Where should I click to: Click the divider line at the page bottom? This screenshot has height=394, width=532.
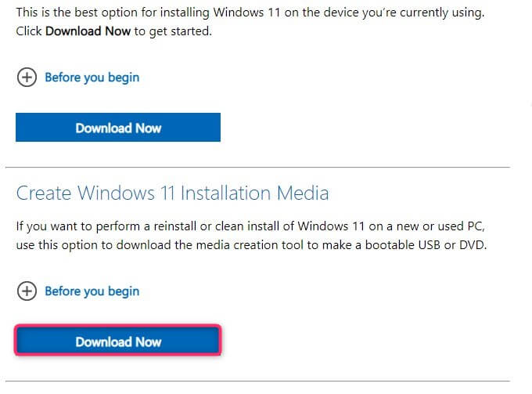point(258,381)
